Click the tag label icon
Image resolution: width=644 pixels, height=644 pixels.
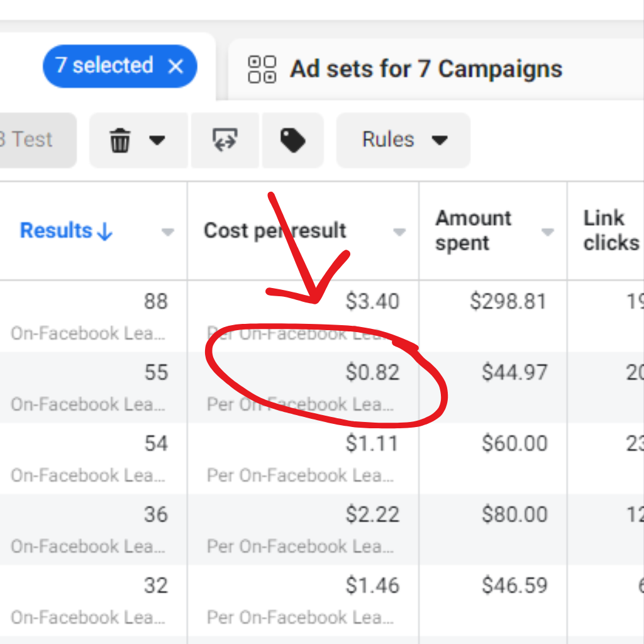pos(292,140)
